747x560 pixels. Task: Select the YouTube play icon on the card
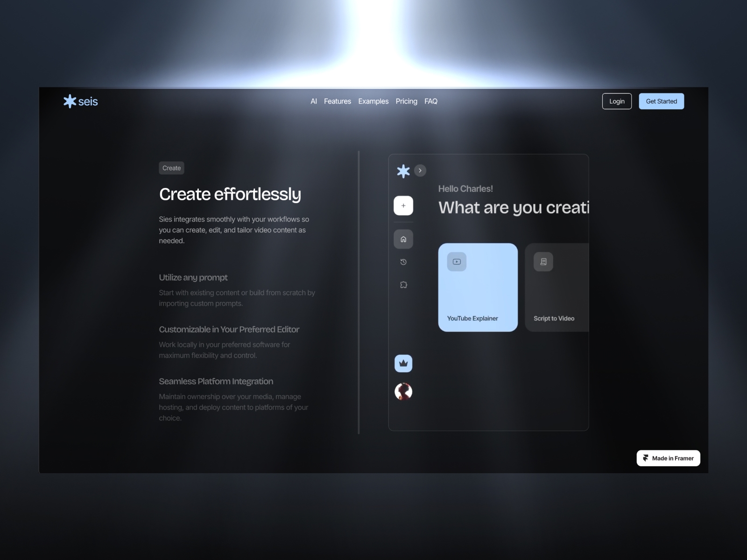tap(456, 261)
